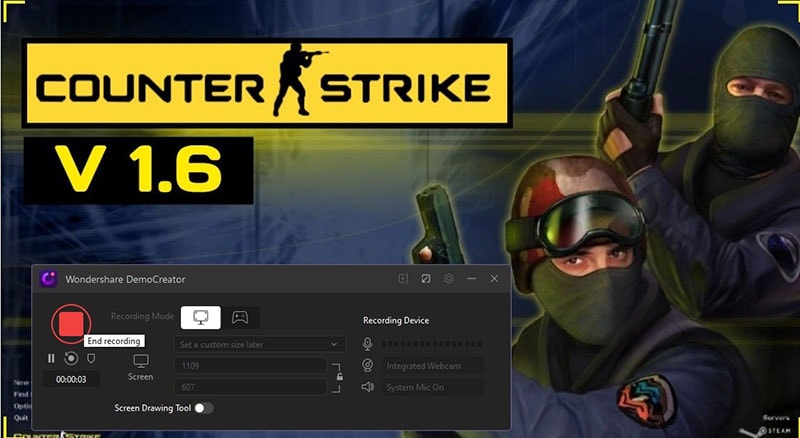Minimize the DemoCreator window
800x438 pixels.
(x=471, y=279)
